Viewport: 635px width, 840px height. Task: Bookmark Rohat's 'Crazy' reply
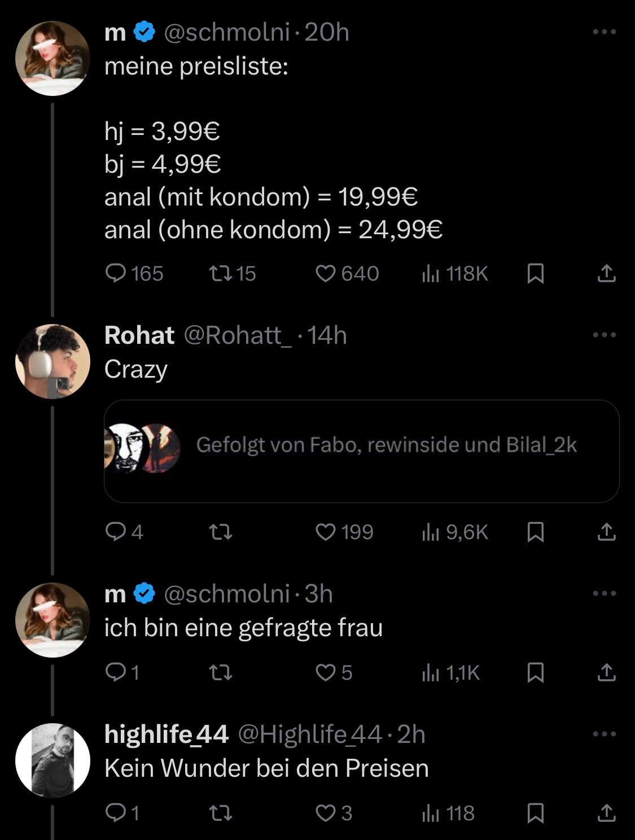tap(535, 532)
